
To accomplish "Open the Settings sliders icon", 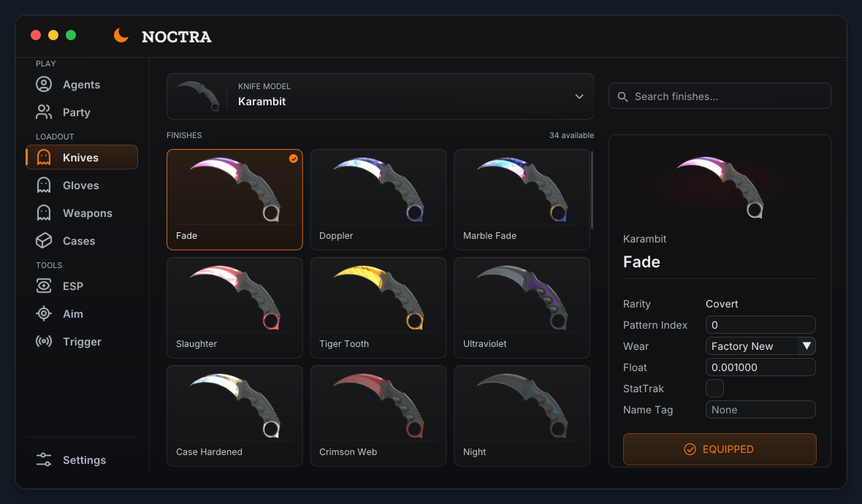I will pos(44,460).
